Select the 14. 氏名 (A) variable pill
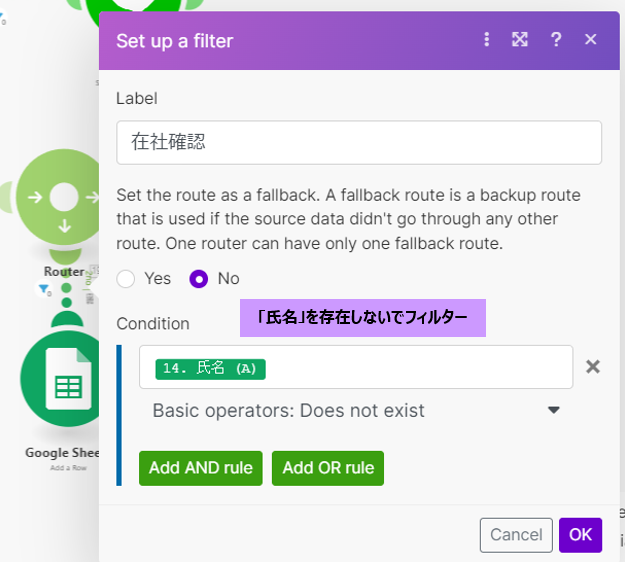Screen dimensions: 625x562 click(x=210, y=369)
